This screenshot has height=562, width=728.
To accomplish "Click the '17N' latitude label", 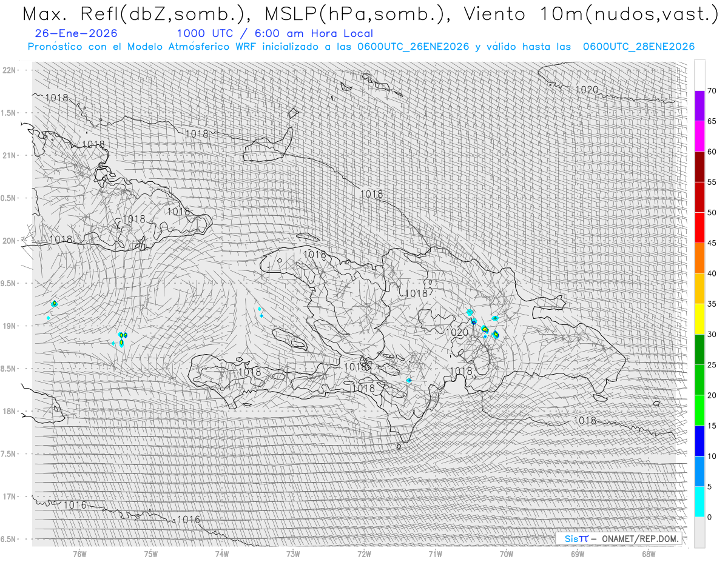I will 9,497.
